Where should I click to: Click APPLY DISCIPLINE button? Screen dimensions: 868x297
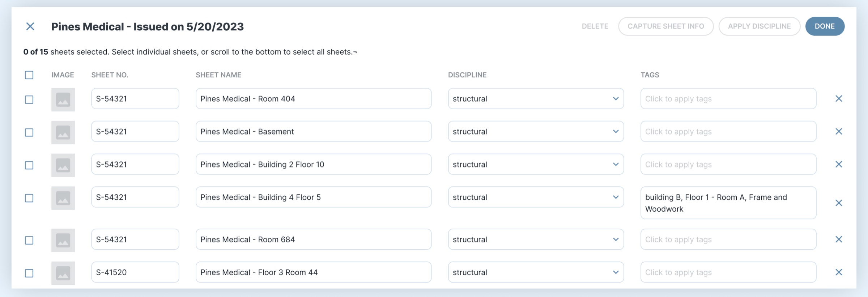pyautogui.click(x=759, y=26)
